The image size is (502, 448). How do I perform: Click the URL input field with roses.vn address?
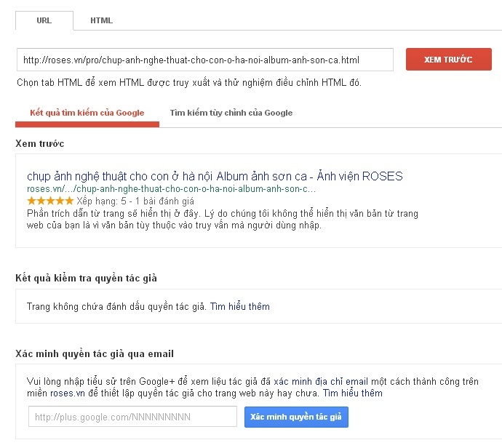pyautogui.click(x=205, y=60)
